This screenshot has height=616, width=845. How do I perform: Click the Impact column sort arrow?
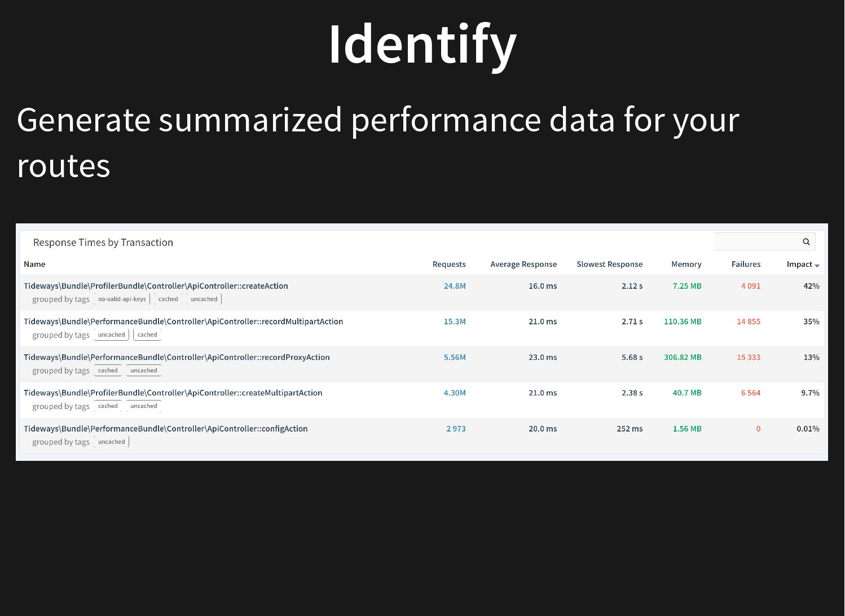[817, 265]
